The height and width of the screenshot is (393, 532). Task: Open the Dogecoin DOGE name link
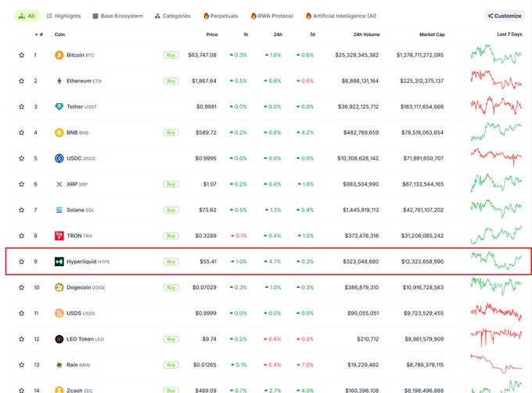(x=86, y=287)
